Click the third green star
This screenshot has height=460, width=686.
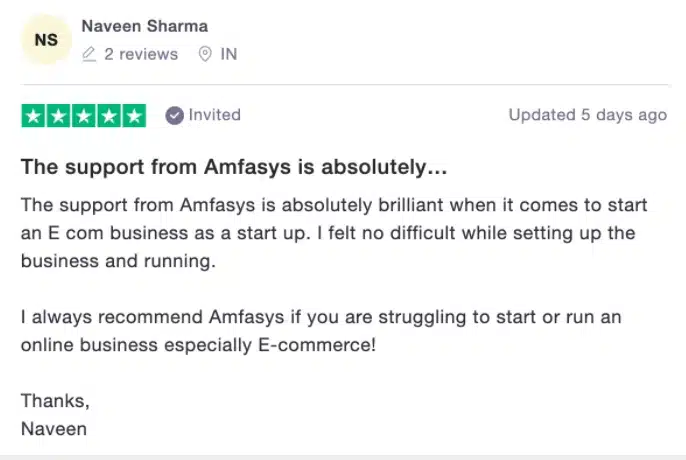(84, 116)
